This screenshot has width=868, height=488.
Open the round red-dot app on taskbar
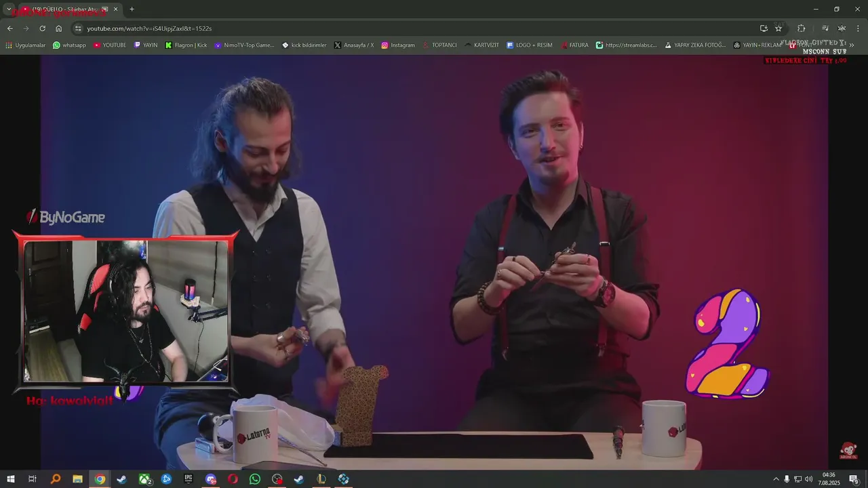click(x=277, y=479)
